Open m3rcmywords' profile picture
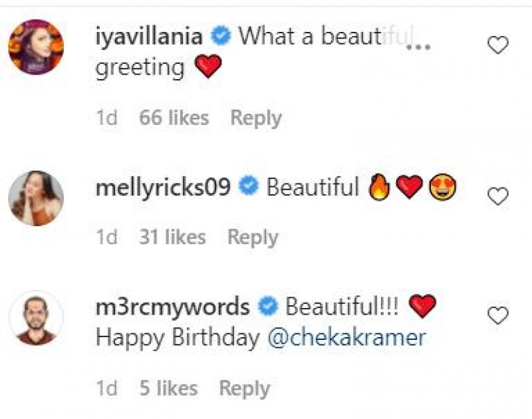Image resolution: width=532 pixels, height=419 pixels. click(x=36, y=317)
